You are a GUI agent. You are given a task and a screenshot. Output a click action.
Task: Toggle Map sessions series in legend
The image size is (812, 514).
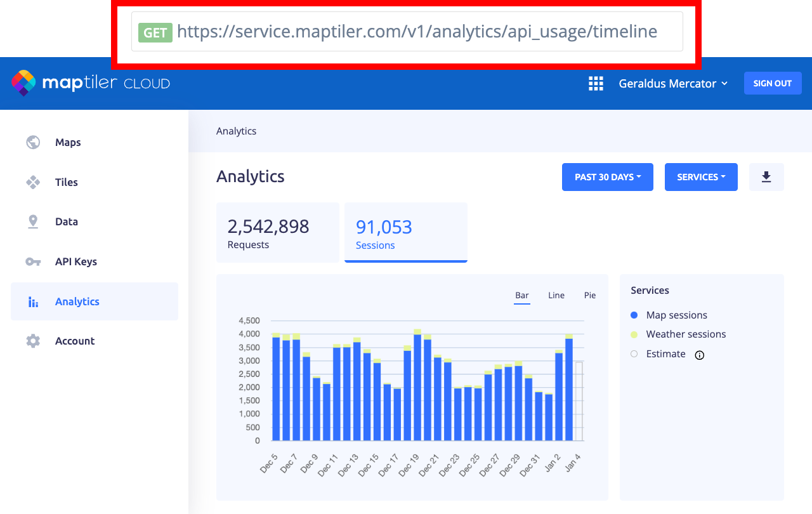coord(676,315)
